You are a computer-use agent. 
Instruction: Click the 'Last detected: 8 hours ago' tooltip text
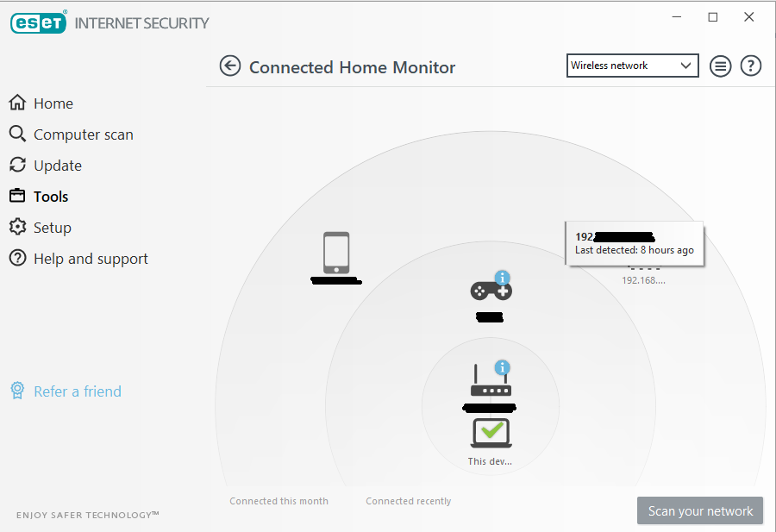[x=635, y=250]
